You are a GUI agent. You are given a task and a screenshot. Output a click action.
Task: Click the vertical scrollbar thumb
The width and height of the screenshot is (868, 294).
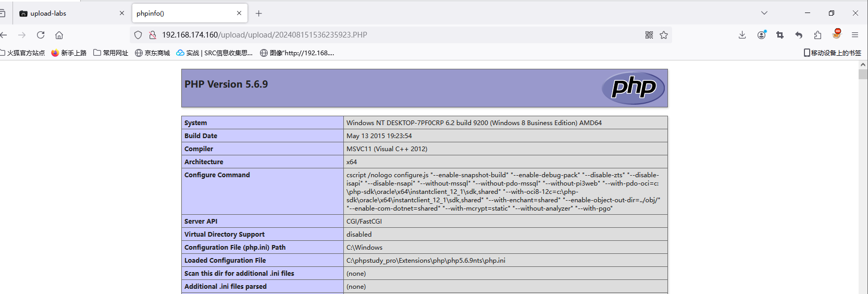(x=863, y=74)
